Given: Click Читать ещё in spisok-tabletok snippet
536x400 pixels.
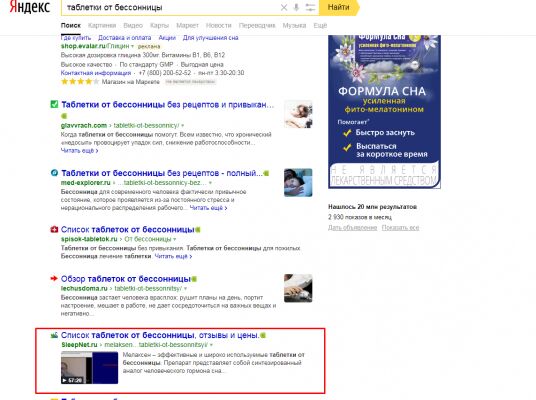Looking at the screenshot, I should coord(173,256).
